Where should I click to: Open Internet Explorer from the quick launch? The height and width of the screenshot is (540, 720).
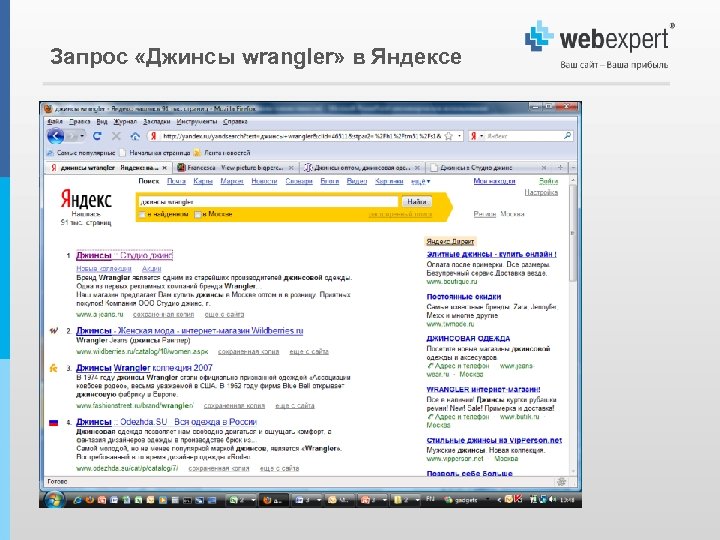coord(78,500)
